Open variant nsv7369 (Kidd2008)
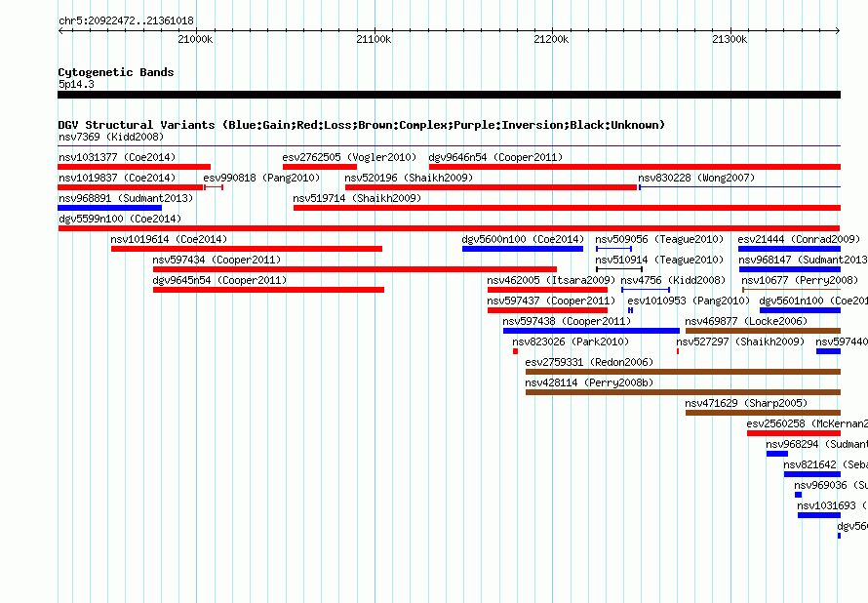The width and height of the screenshot is (868, 603). point(111,137)
